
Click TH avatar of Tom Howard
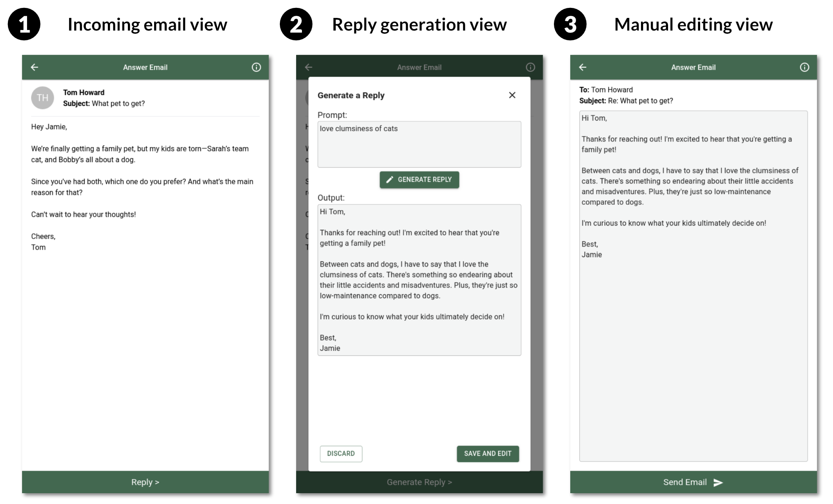click(x=42, y=98)
